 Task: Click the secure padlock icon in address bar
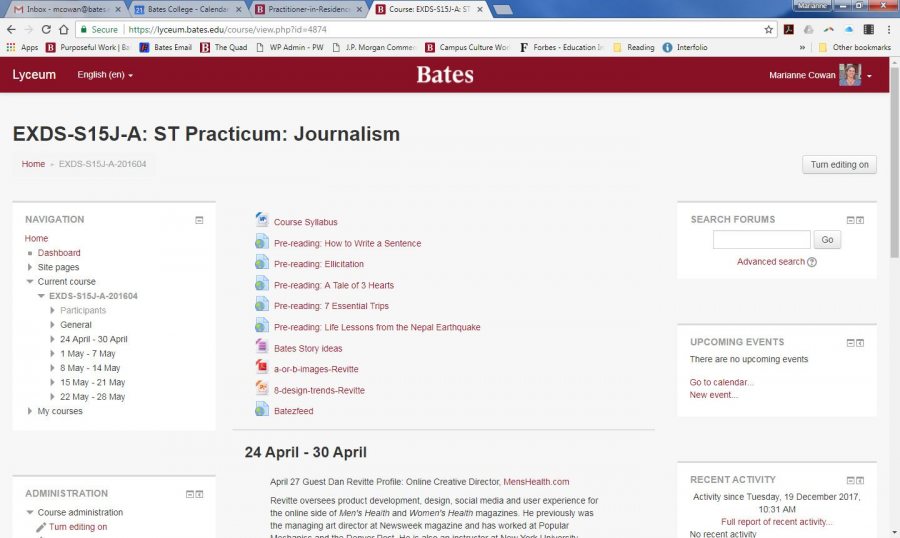84,29
